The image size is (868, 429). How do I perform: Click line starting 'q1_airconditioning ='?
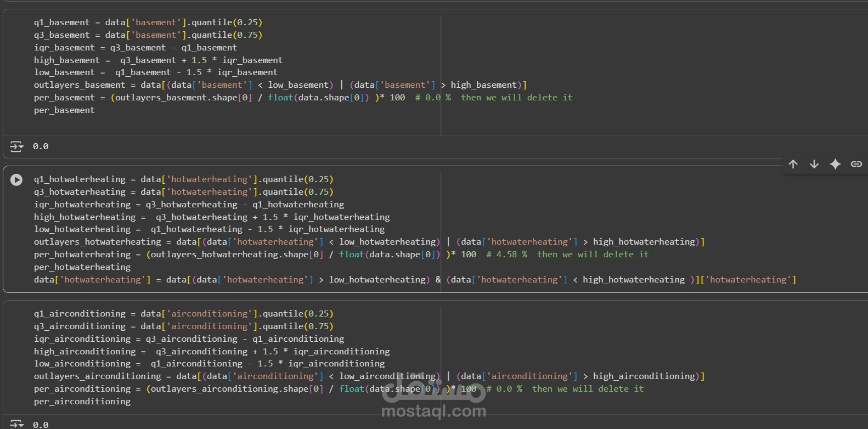184,314
